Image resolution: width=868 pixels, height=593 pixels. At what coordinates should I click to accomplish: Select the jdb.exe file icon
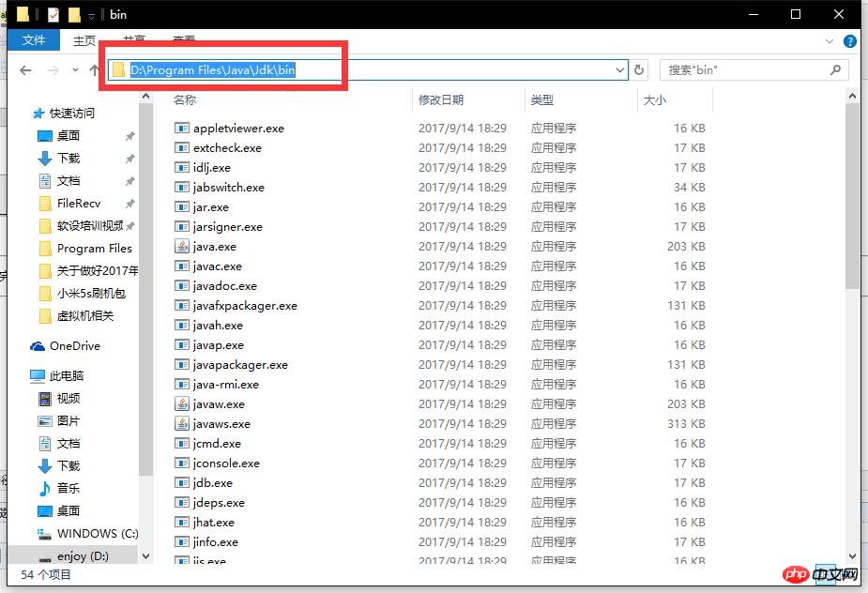click(181, 483)
